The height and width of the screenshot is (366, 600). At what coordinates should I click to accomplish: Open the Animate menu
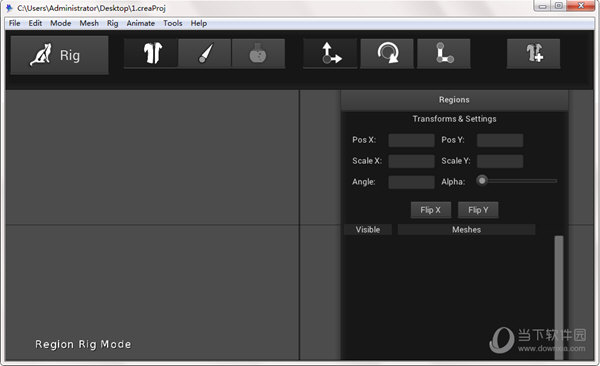(140, 23)
